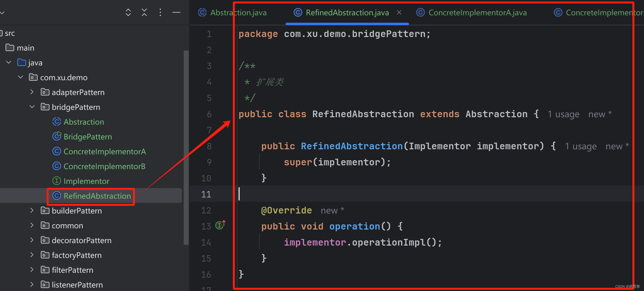Expand the adapterPattern package
Image resolution: width=644 pixels, height=291 pixels.
point(32,92)
